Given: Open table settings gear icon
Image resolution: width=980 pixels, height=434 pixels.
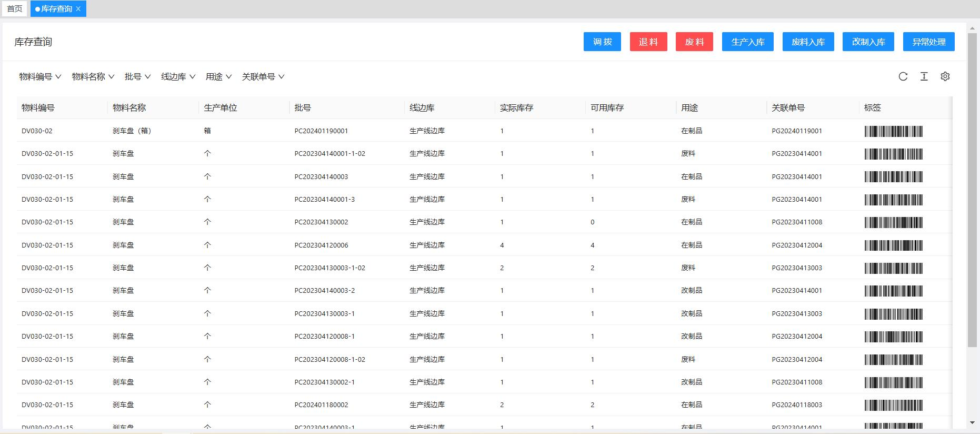Looking at the screenshot, I should click(945, 76).
